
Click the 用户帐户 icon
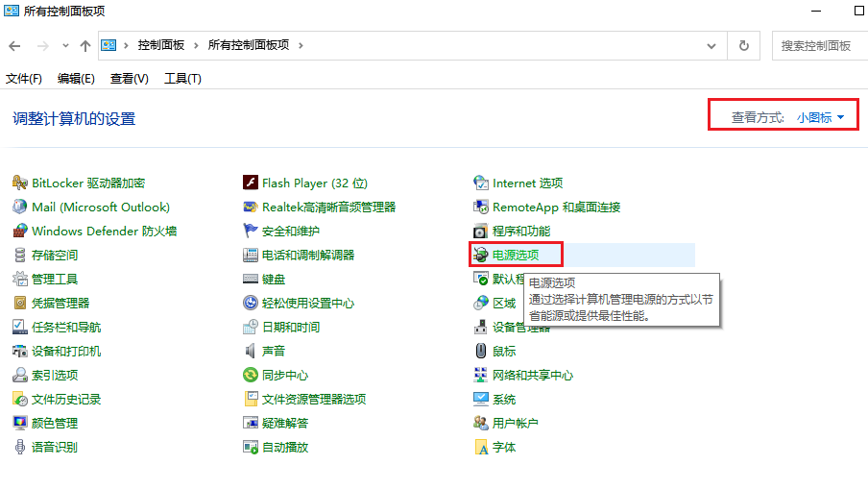pos(480,423)
